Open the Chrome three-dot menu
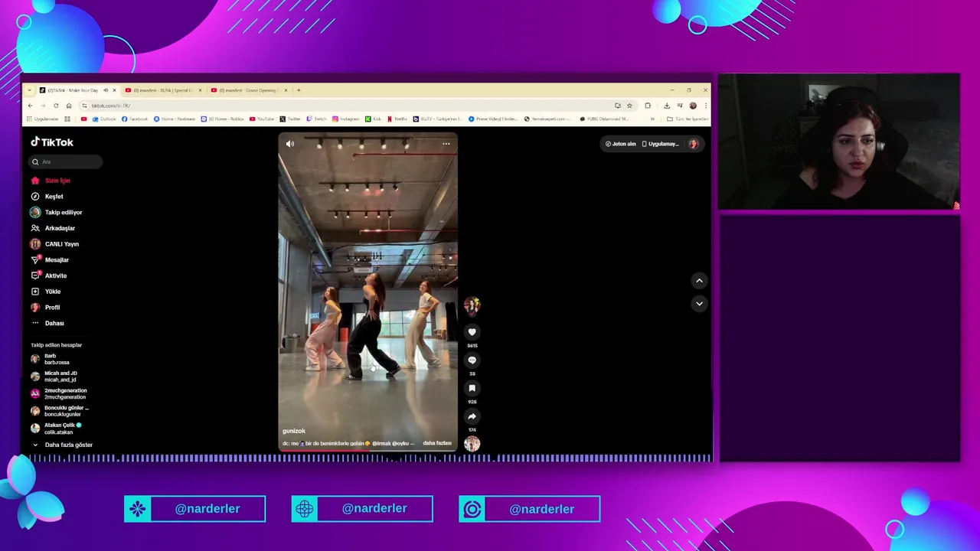 click(705, 106)
